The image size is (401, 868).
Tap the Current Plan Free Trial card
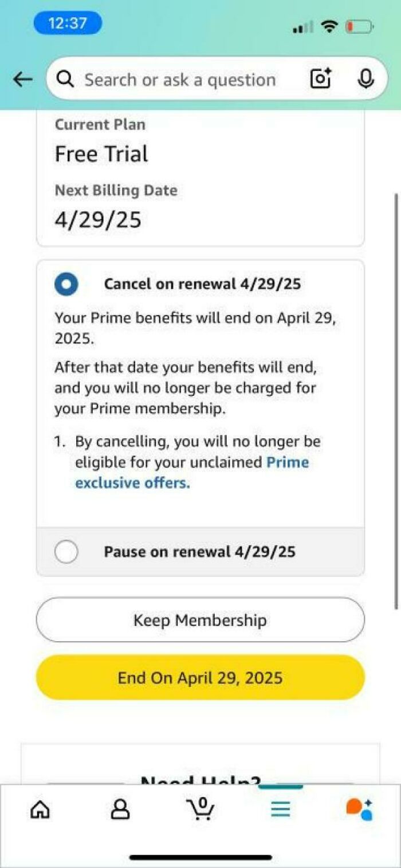[x=200, y=178]
